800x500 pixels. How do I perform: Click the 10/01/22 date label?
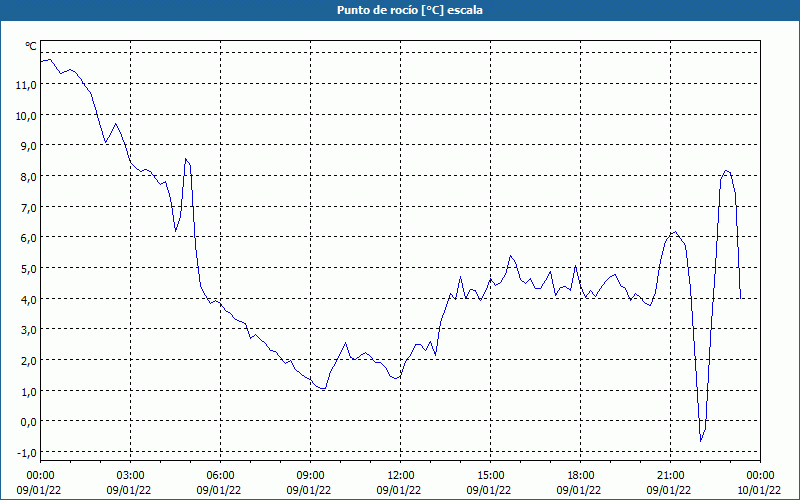tap(759, 490)
